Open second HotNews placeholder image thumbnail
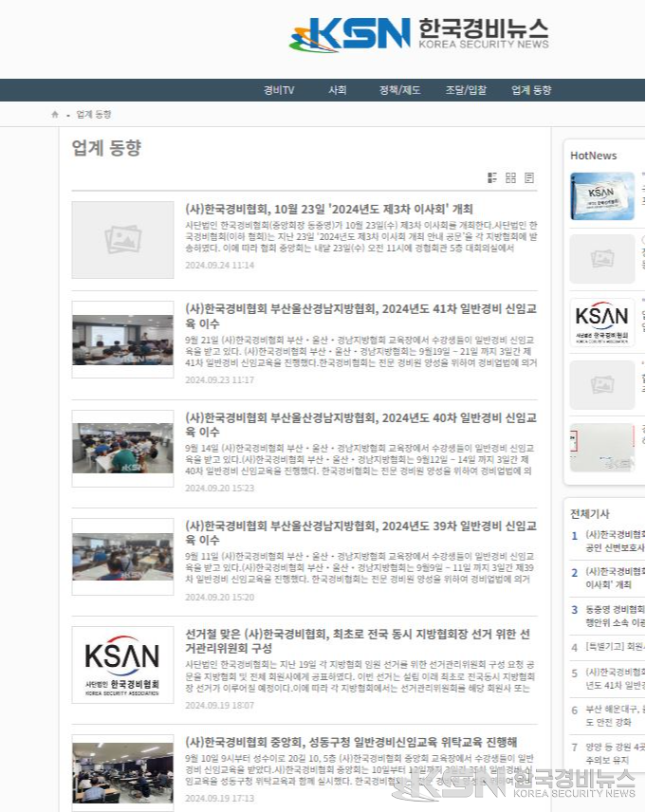 pos(602,259)
